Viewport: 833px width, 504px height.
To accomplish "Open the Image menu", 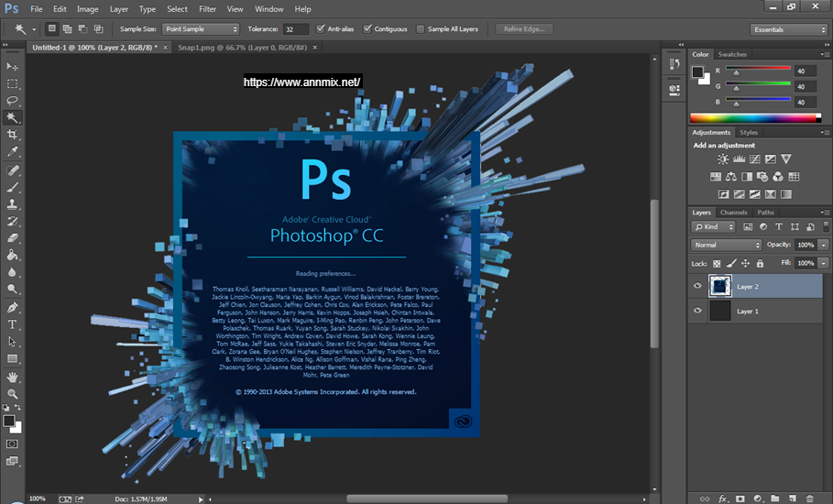I will click(87, 9).
